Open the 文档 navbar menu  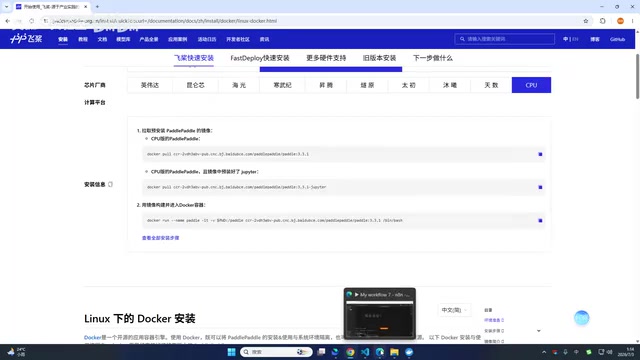[x=102, y=39]
